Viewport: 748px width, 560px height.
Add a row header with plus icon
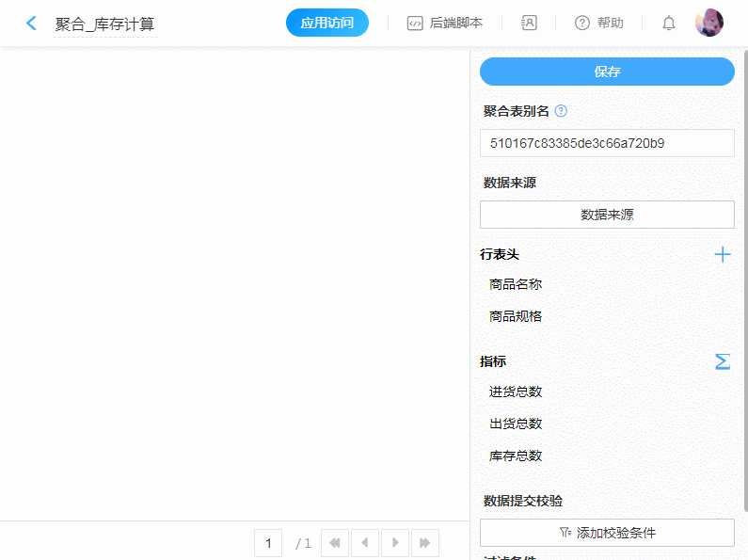click(x=722, y=254)
